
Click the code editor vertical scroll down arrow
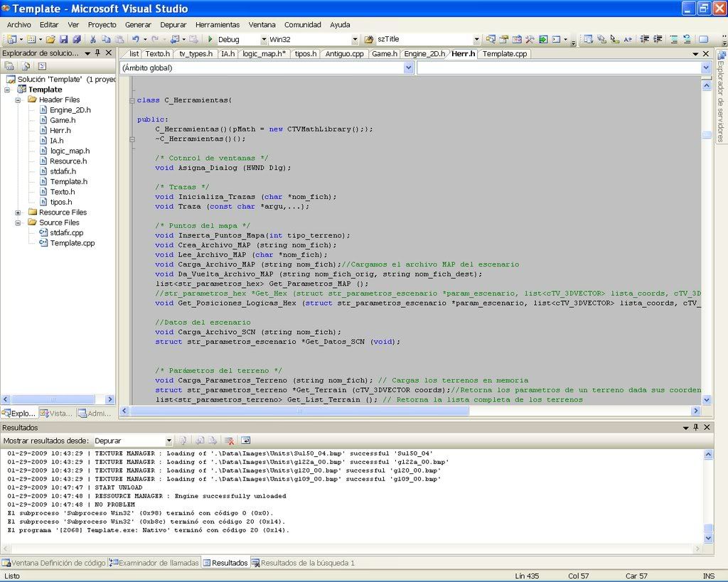point(706,399)
